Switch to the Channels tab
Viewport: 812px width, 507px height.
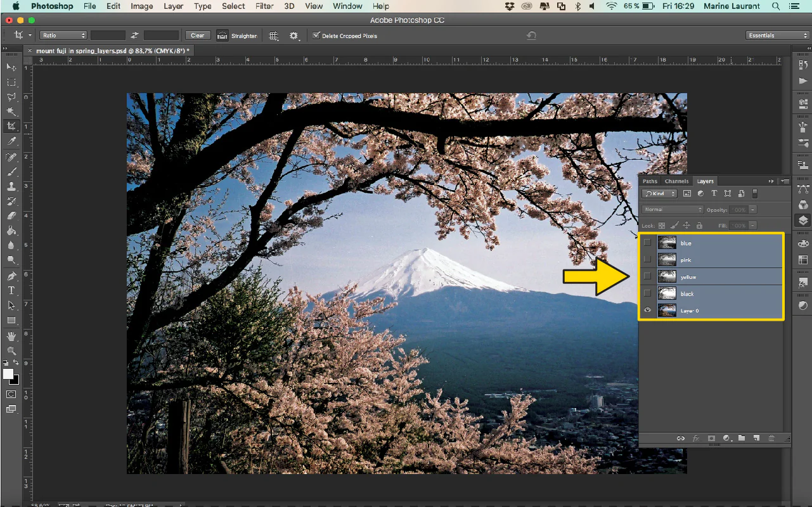click(676, 181)
